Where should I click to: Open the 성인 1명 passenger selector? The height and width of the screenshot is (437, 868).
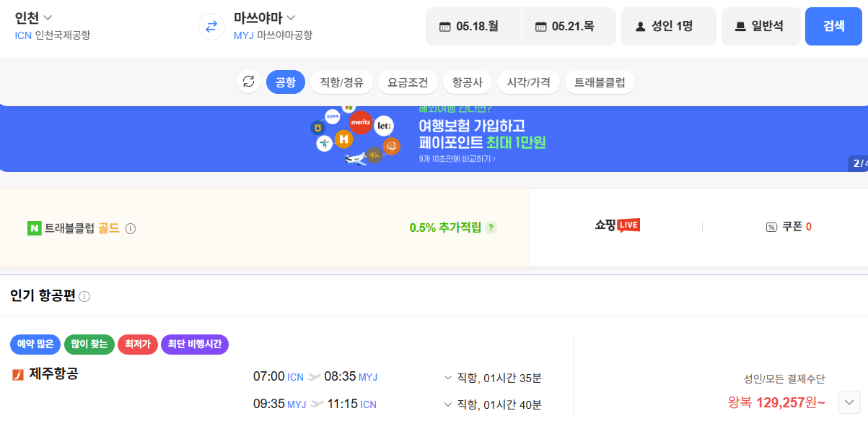click(x=668, y=25)
